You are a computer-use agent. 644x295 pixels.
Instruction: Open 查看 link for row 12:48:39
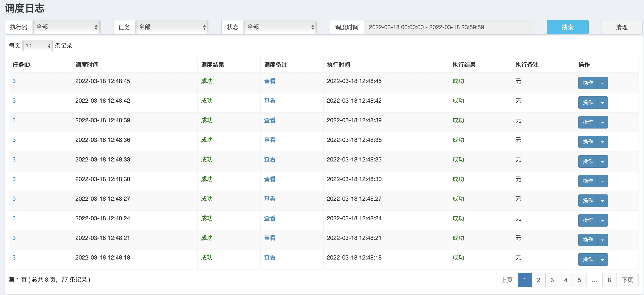[x=270, y=120]
